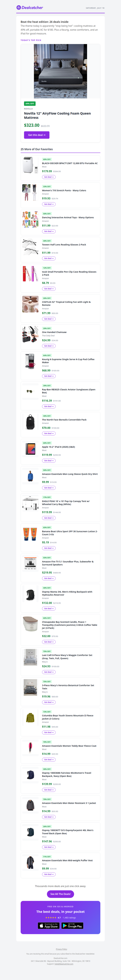Select 'Get deal' under Osprey Manta 34L backpack
The height and width of the screenshot is (980, 121).
pyautogui.click(x=48, y=608)
